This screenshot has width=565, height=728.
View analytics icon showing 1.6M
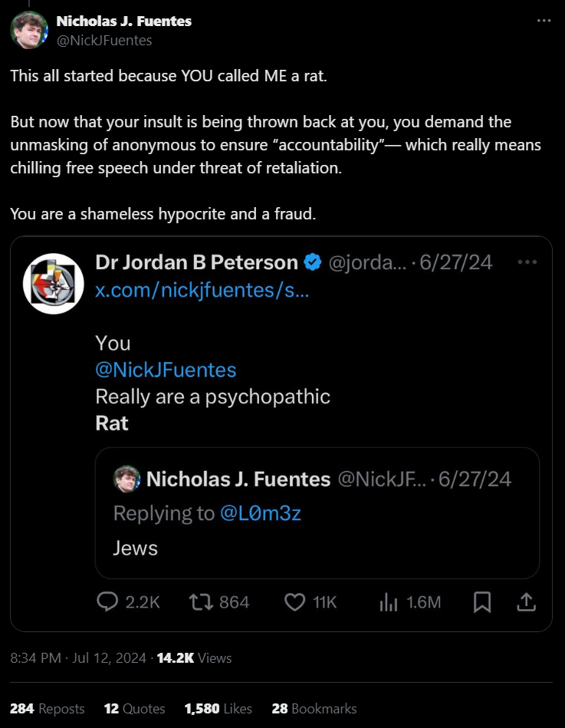point(388,602)
